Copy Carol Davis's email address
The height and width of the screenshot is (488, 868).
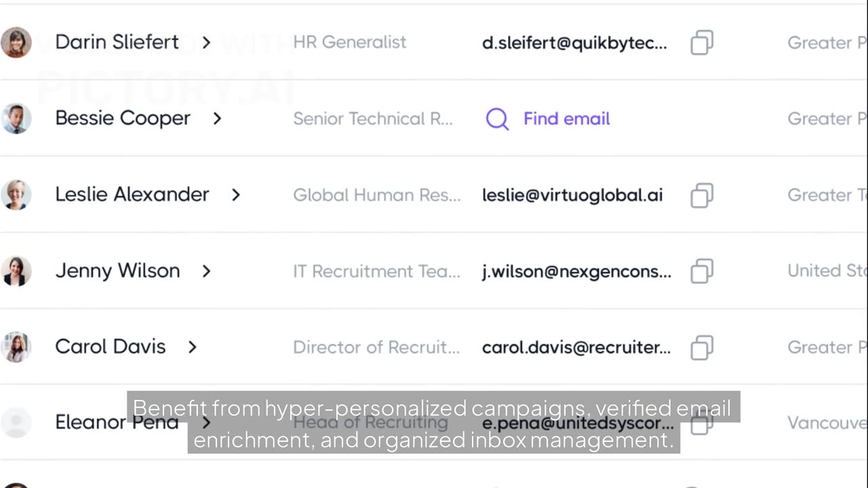pyautogui.click(x=702, y=347)
